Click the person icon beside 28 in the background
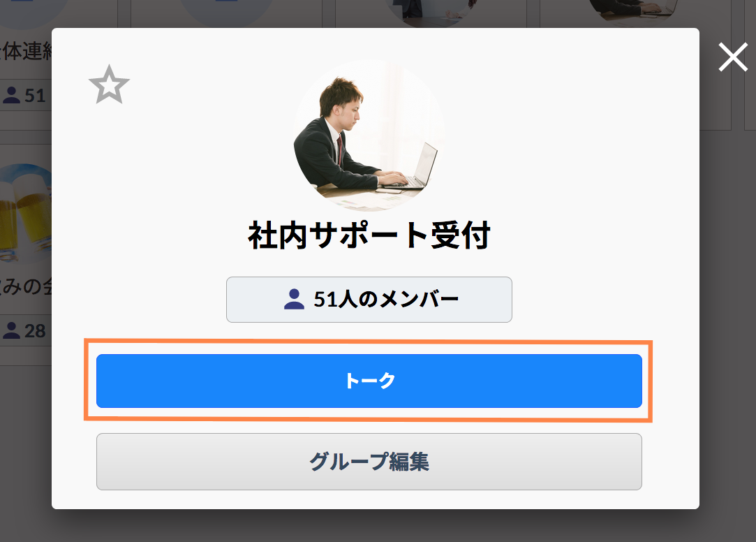This screenshot has height=542, width=756. [x=12, y=331]
